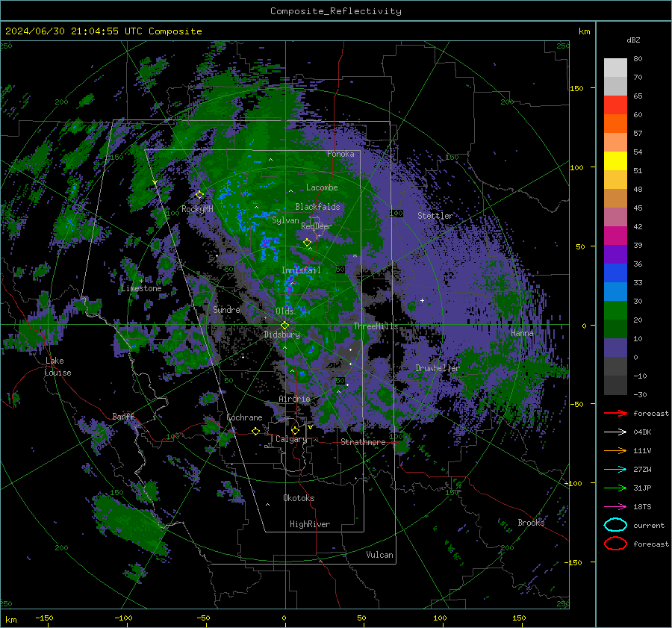Click the RockyMH label

[x=197, y=209]
